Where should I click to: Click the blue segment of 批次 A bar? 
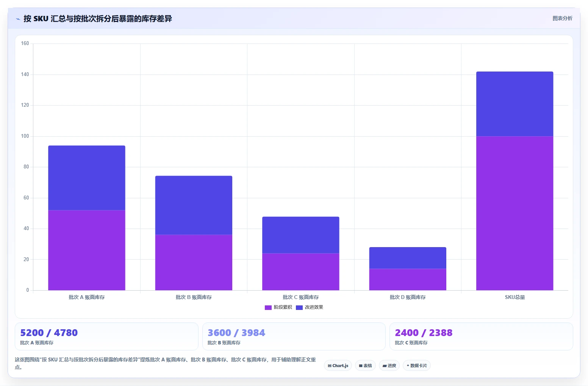87,178
